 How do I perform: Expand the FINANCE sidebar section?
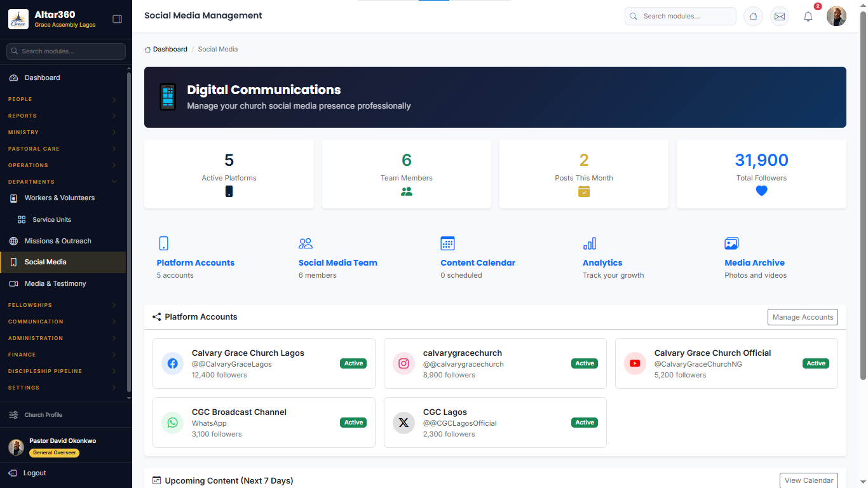[x=63, y=355]
